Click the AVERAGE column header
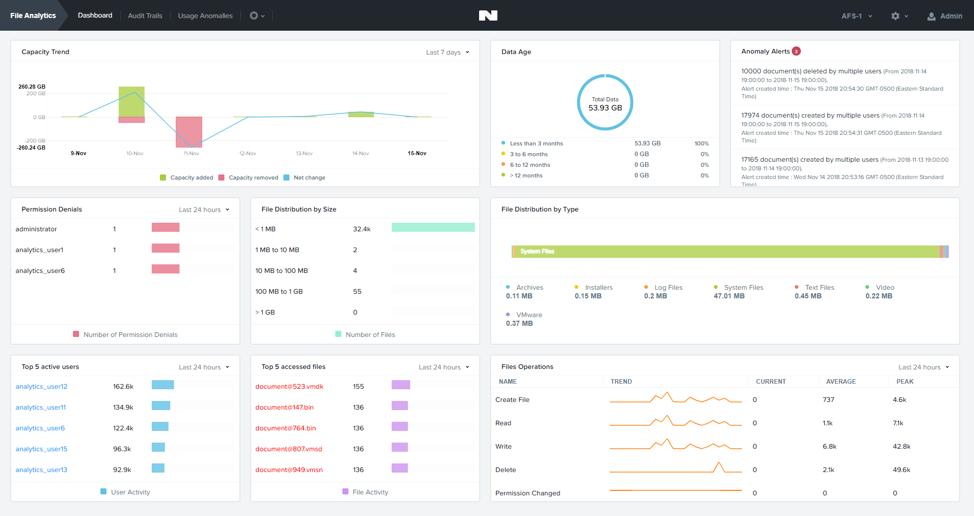 [x=840, y=381]
